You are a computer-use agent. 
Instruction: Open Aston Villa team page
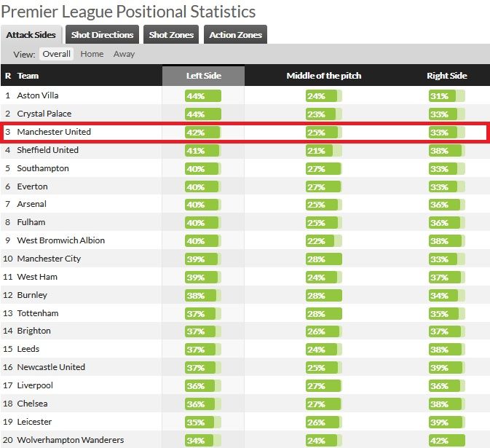tap(38, 95)
